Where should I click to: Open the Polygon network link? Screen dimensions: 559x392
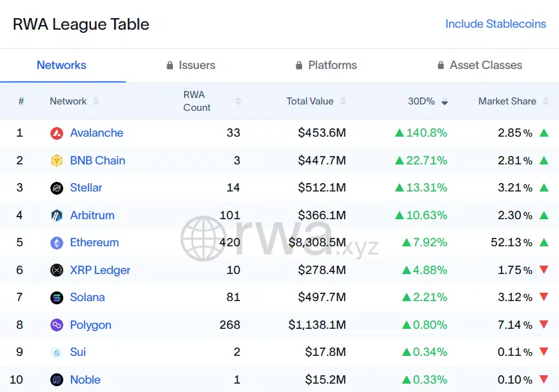click(x=90, y=325)
